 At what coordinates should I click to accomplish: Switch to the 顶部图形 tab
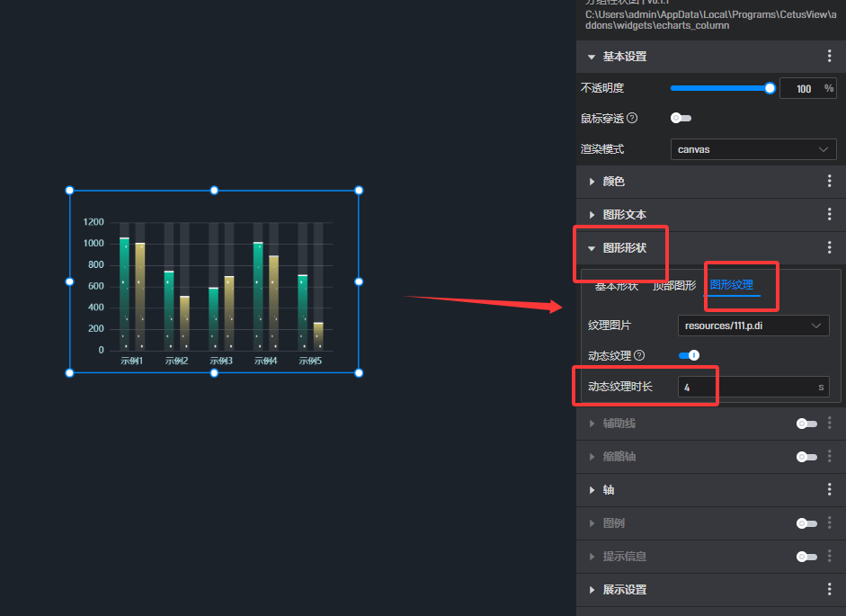tap(673, 286)
